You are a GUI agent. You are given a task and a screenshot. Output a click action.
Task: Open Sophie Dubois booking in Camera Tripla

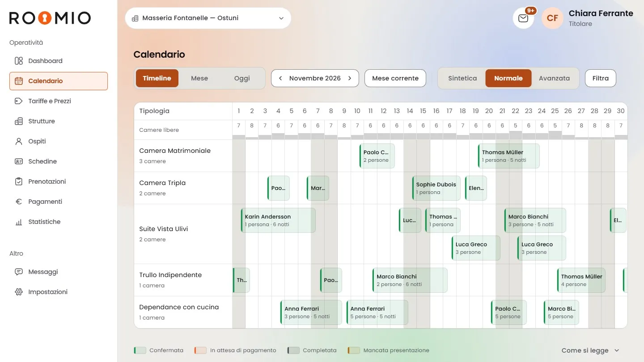click(x=436, y=188)
